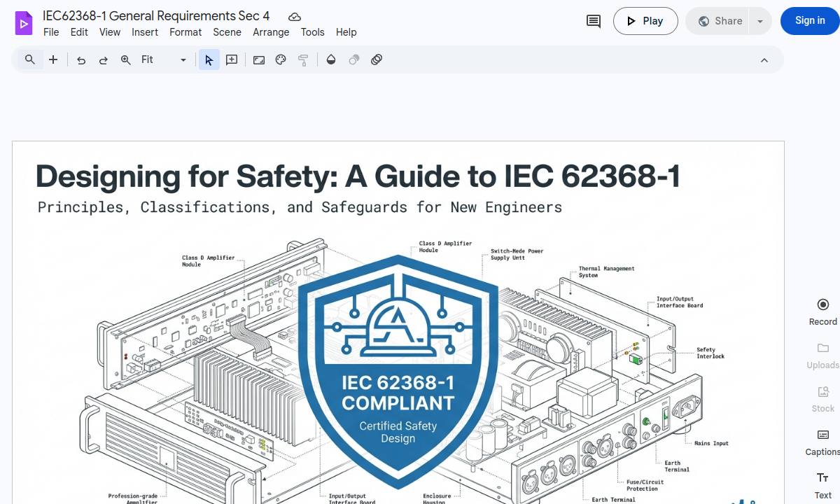840x504 pixels.
Task: Click the search menus magnifier icon
Action: point(30,60)
